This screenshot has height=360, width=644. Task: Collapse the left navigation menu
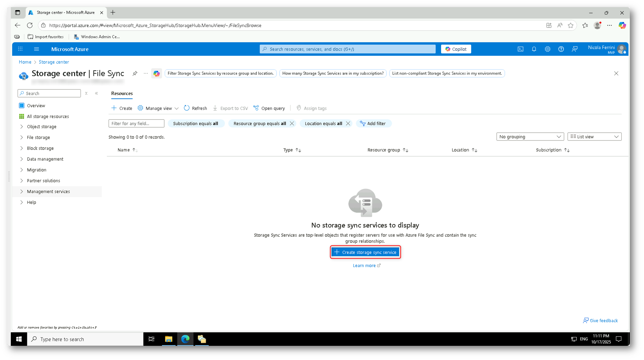pyautogui.click(x=96, y=93)
